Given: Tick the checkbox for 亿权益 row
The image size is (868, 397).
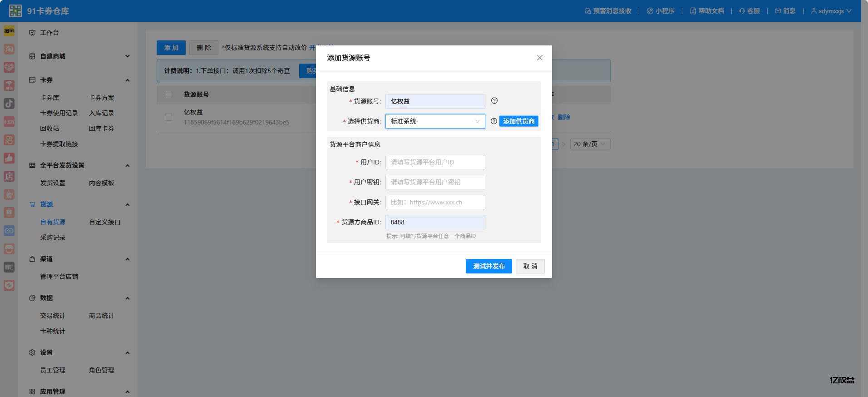Looking at the screenshot, I should [168, 117].
